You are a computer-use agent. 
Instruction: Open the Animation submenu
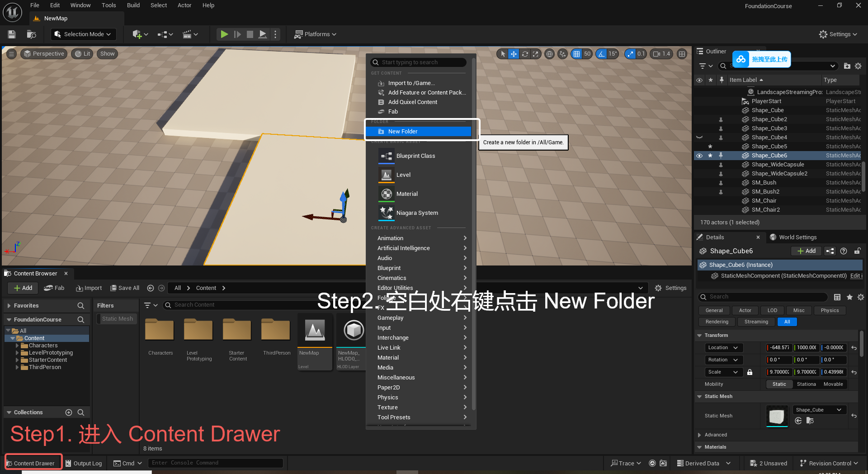[421, 238]
